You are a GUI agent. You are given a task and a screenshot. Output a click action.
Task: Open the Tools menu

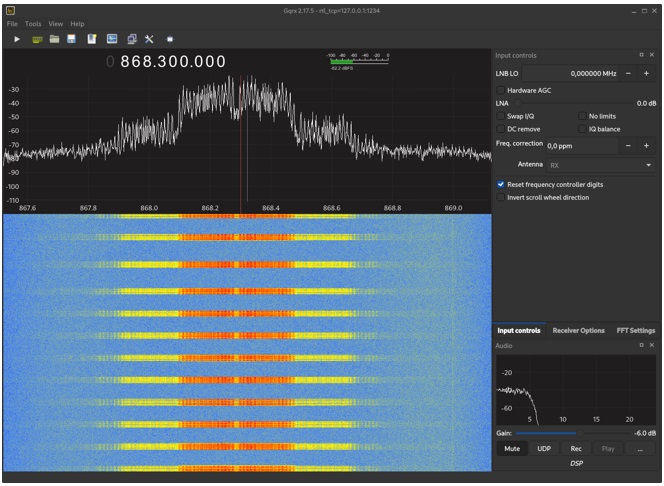[x=33, y=23]
